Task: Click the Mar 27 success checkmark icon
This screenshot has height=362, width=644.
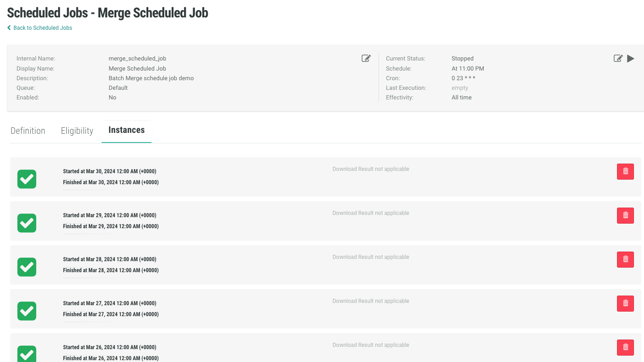Action: click(27, 311)
